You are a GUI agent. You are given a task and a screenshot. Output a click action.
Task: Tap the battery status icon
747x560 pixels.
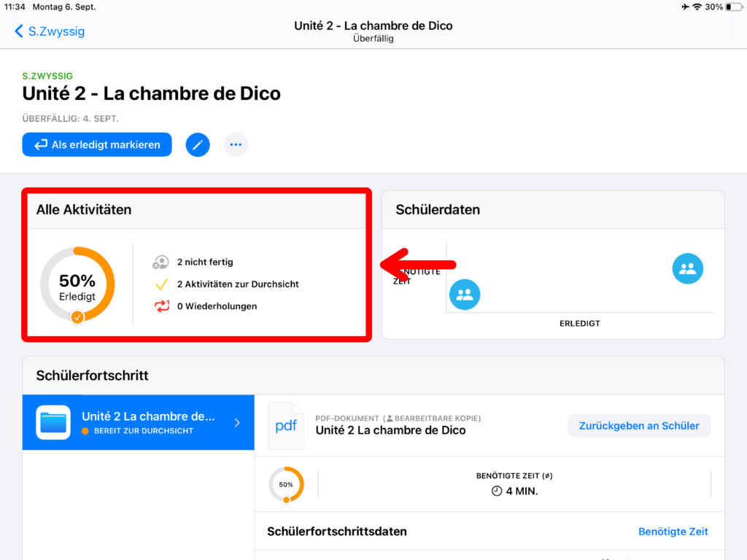coord(733,7)
